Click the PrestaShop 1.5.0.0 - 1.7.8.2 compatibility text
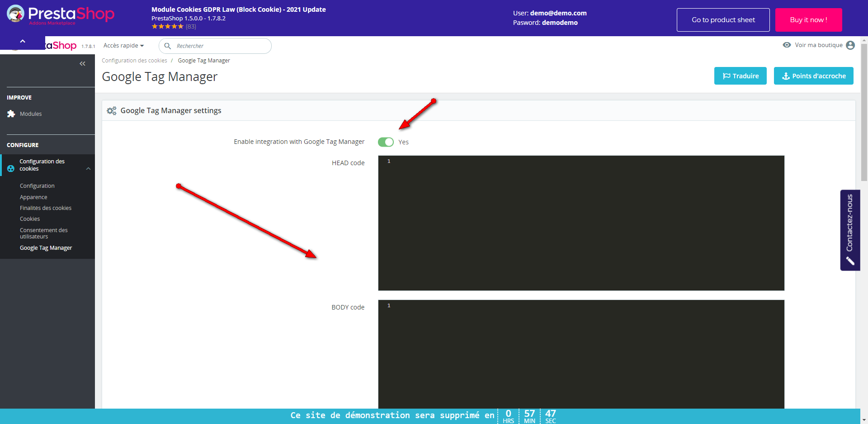 pyautogui.click(x=189, y=19)
